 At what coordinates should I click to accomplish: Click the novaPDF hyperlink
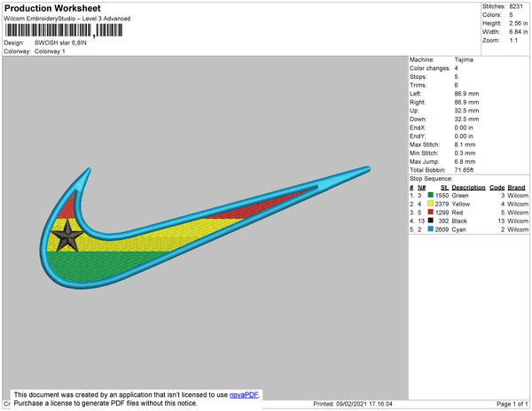(244, 395)
